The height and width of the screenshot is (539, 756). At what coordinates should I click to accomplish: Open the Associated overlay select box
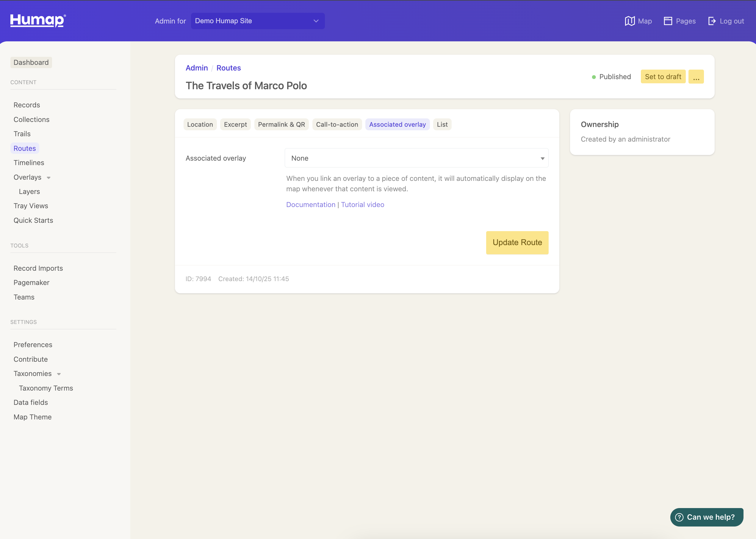416,158
